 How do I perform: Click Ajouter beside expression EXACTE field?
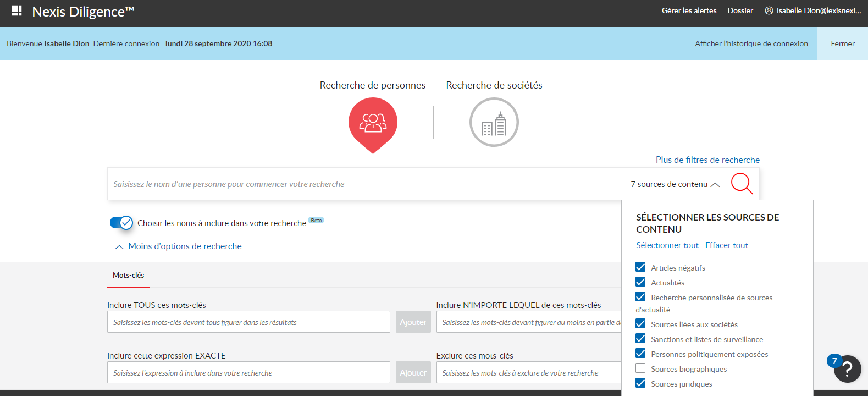click(x=413, y=373)
